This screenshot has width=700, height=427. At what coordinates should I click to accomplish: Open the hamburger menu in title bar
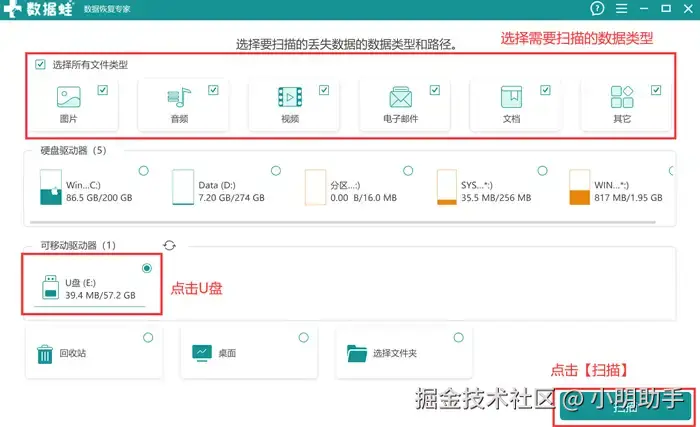(621, 8)
